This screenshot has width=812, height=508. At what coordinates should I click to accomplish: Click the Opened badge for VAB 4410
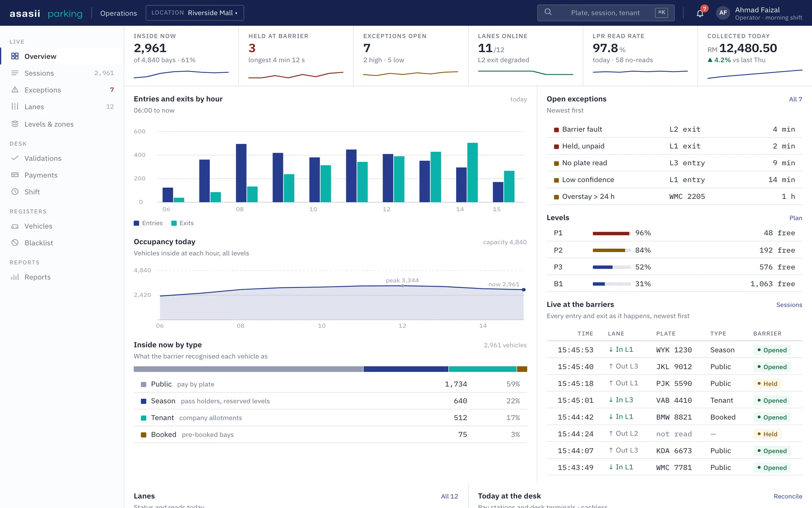(772, 401)
